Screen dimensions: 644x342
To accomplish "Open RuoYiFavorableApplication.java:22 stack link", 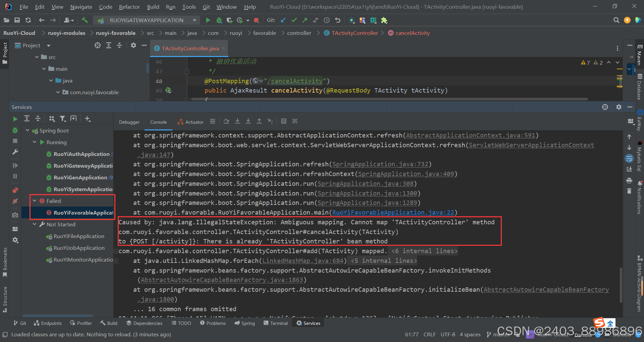I will coord(393,213).
